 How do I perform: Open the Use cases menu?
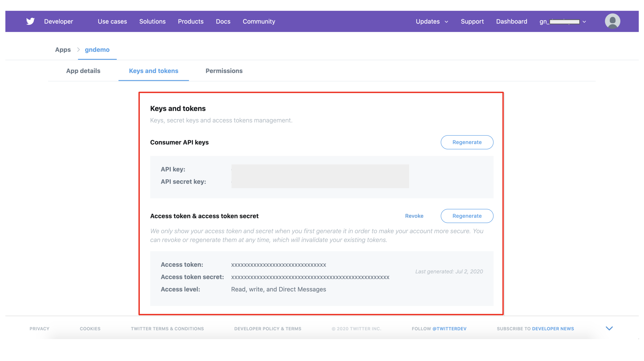point(112,21)
